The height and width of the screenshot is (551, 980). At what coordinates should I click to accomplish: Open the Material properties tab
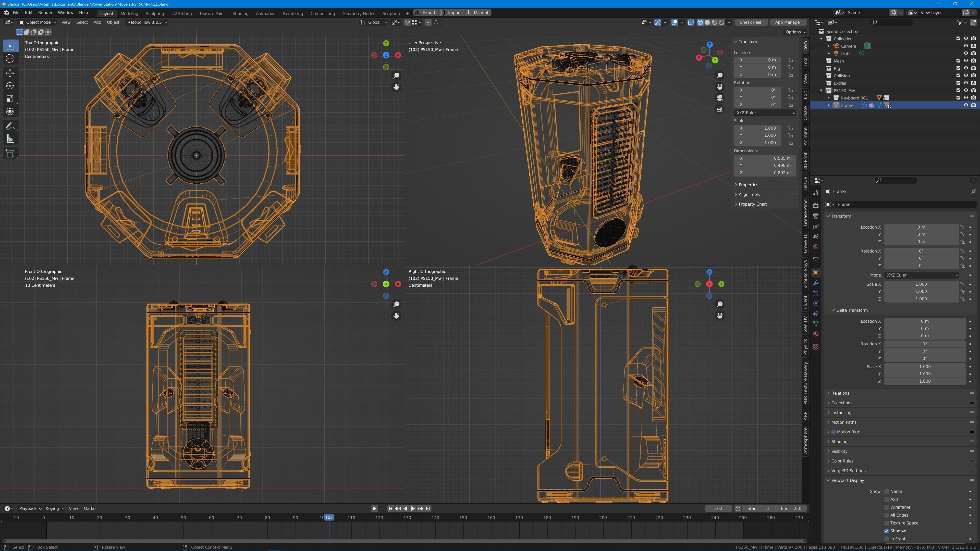[x=816, y=334]
